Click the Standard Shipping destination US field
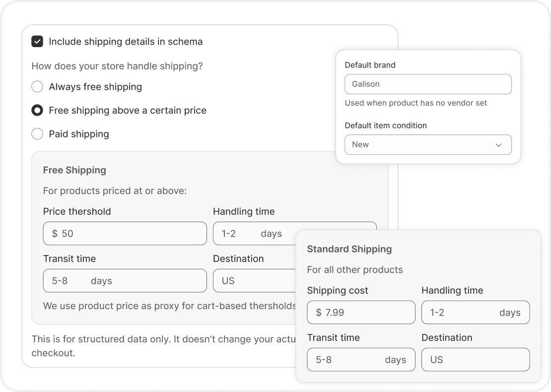The image size is (551, 392). [475, 360]
